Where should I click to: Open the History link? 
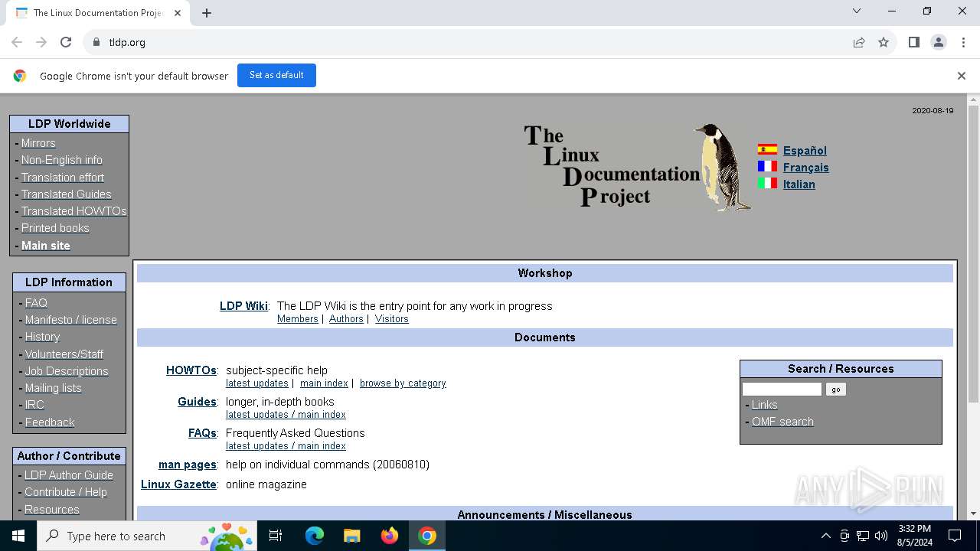pos(42,337)
